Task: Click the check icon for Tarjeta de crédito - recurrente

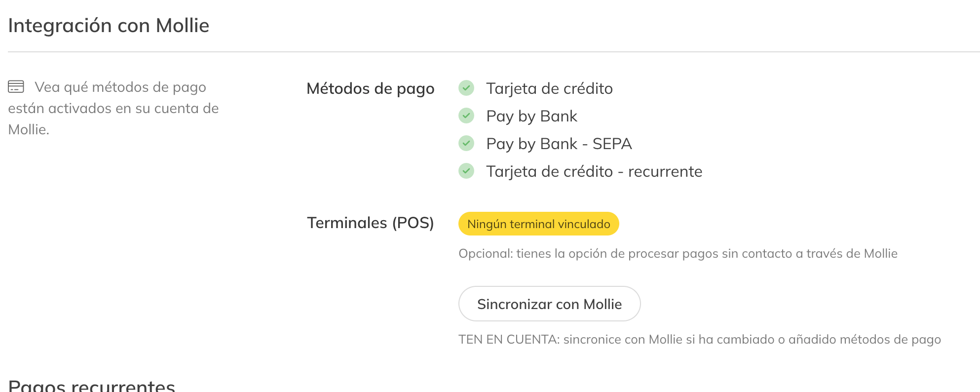Action: tap(466, 171)
